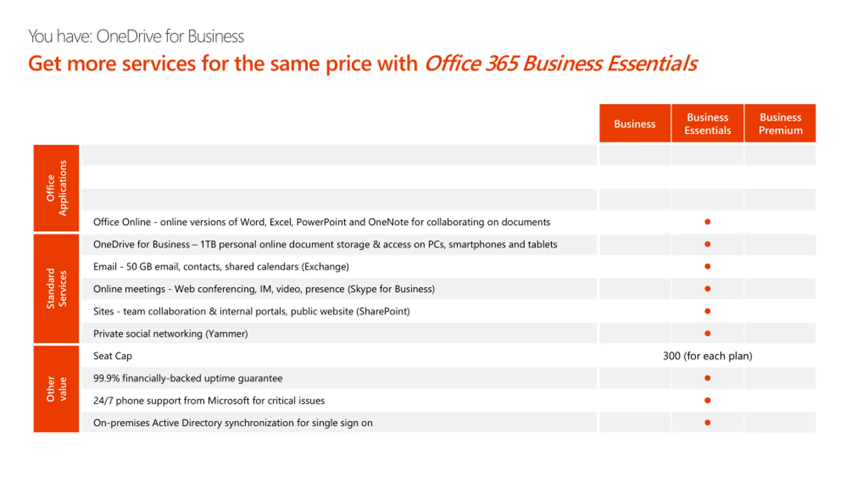Select the Business Essentials column header
The width and height of the screenshot is (868, 488).
click(707, 123)
